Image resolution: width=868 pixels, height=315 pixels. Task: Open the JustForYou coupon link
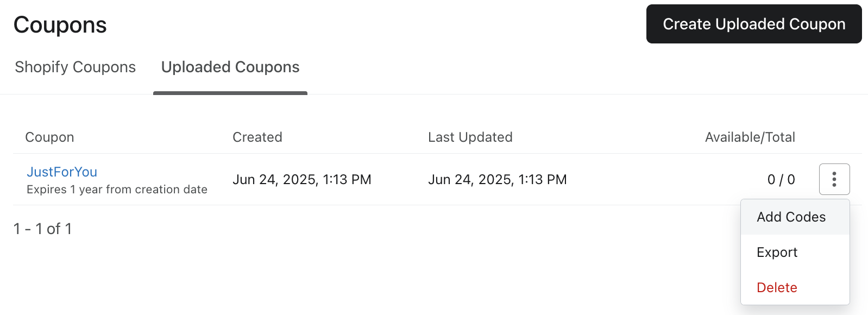tap(62, 172)
